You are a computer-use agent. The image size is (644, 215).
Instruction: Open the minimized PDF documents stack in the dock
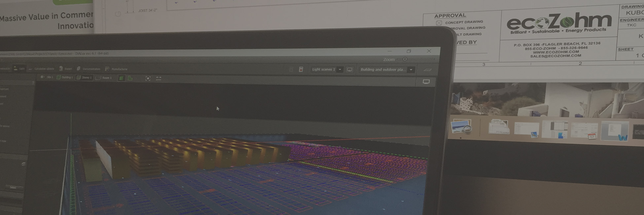[499, 127]
